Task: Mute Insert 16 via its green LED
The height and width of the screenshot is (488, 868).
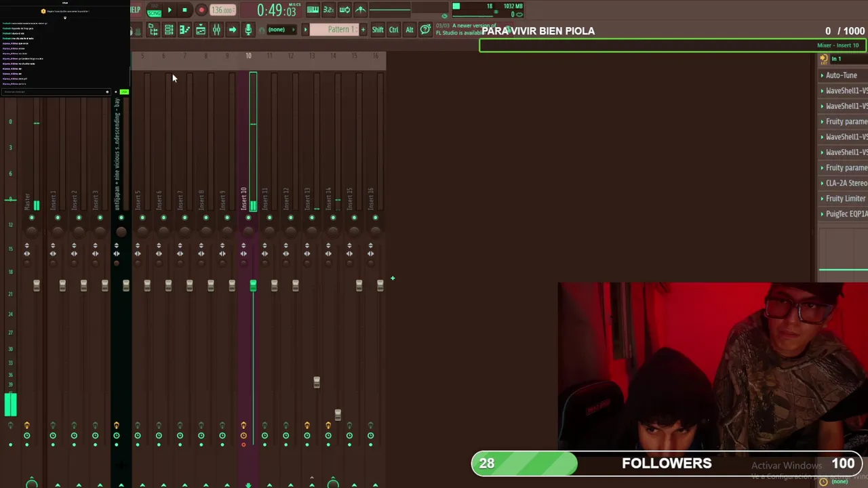Action: pyautogui.click(x=375, y=218)
